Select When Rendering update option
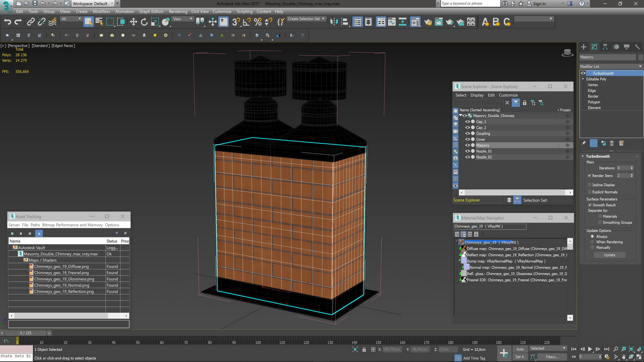Viewport: 644px width, 362px height. coord(592,242)
